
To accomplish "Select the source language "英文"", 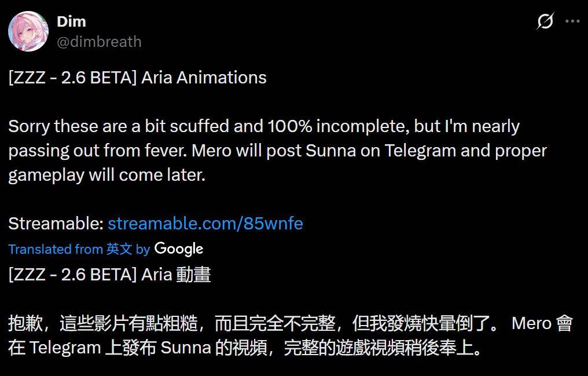I will point(120,249).
